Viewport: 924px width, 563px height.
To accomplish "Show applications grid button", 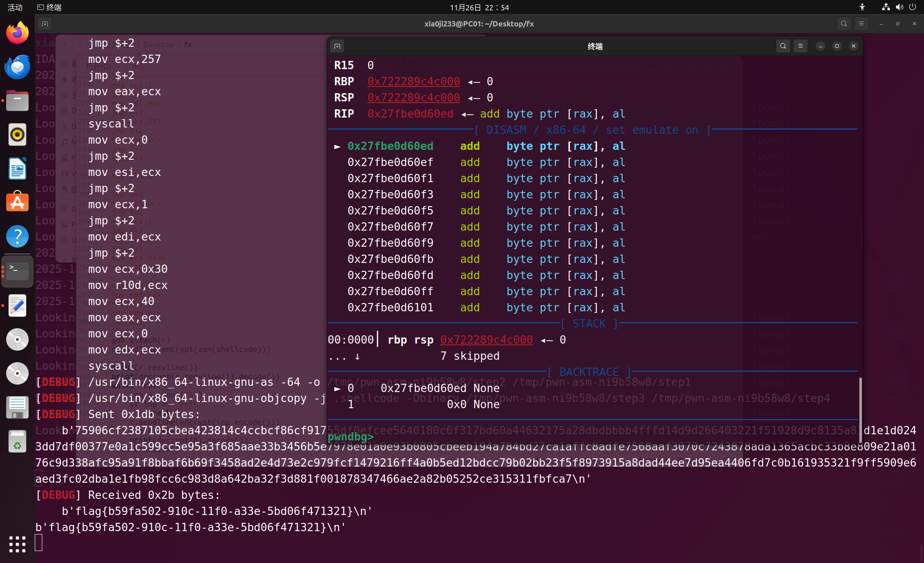I will (x=17, y=544).
